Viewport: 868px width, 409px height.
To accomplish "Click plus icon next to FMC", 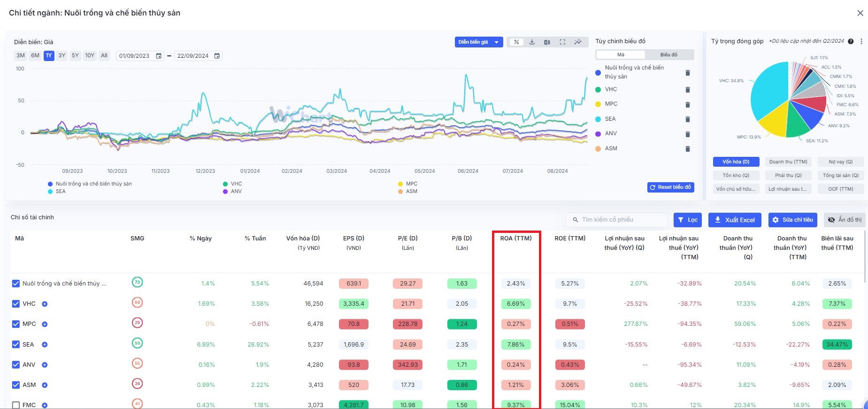I will click(x=45, y=405).
